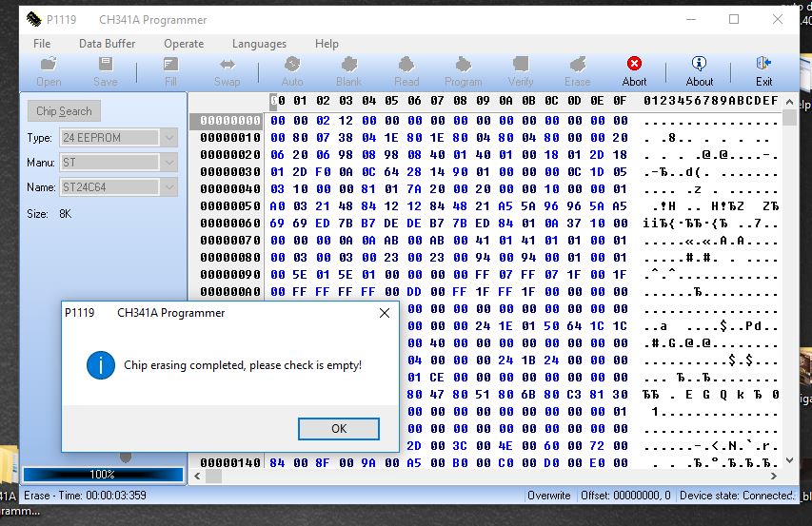Click the Overwrite status bar entry
This screenshot has width=812, height=526.
[549, 496]
